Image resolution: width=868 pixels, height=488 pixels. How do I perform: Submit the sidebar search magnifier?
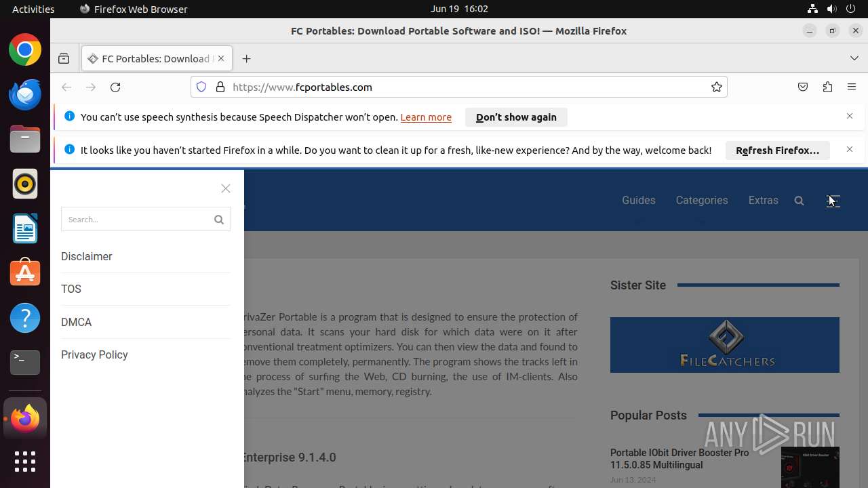pos(219,220)
